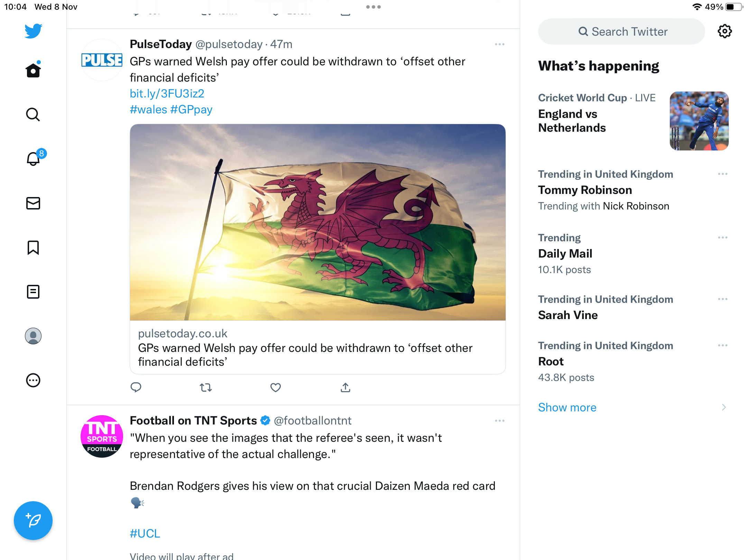The image size is (747, 560).
Task: Reply to the PulseToday tweet
Action: (136, 388)
